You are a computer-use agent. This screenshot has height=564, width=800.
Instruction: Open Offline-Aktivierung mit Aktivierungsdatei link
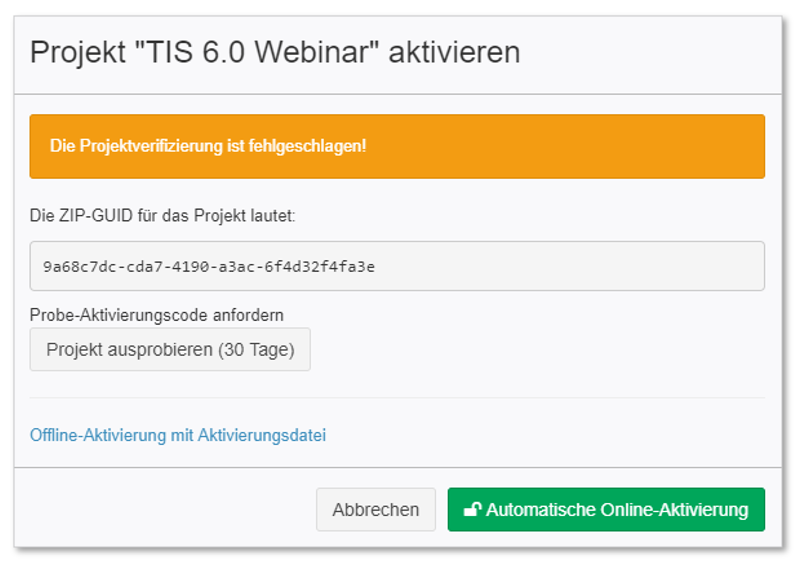tap(178, 435)
